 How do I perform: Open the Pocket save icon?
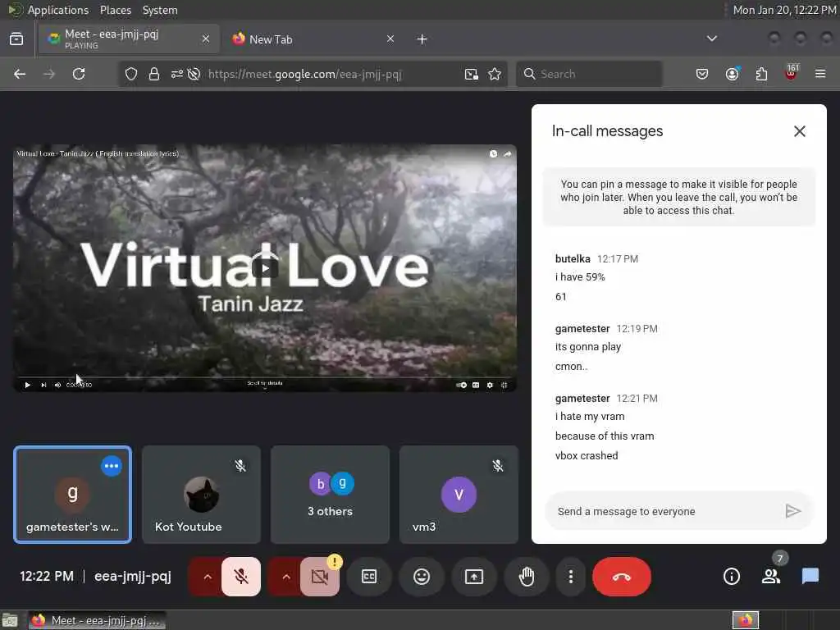(x=702, y=74)
